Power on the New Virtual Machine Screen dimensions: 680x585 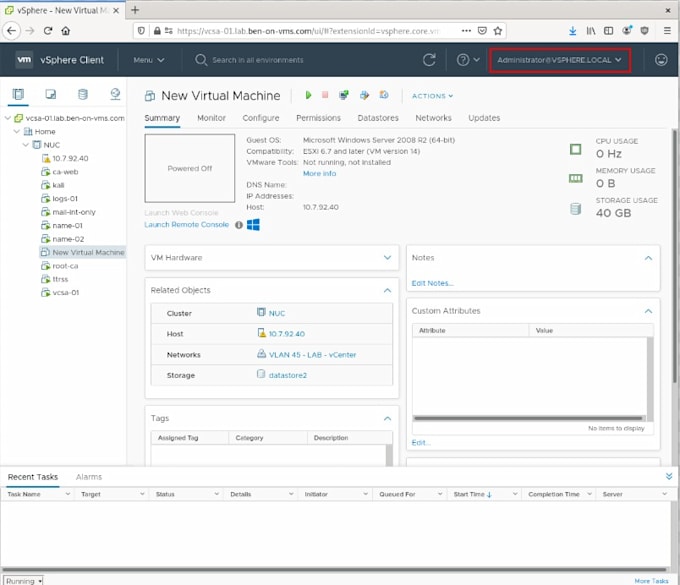tap(308, 95)
